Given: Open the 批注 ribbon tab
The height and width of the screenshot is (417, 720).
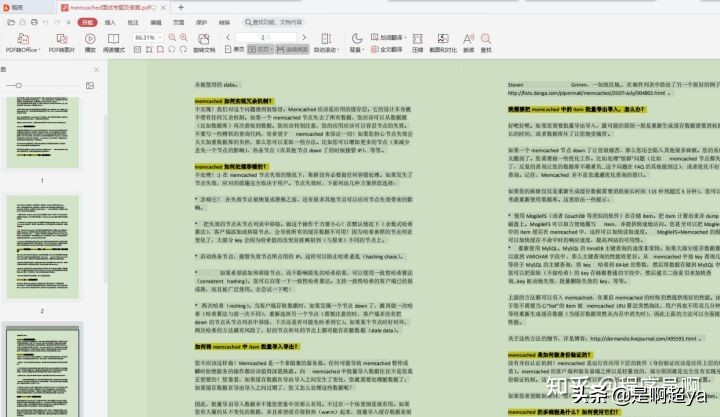Looking at the screenshot, I should 133,22.
